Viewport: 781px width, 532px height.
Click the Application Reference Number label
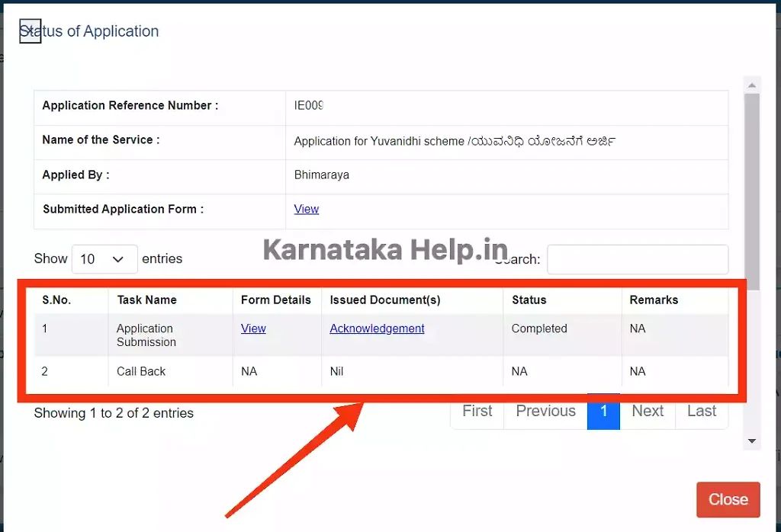tap(130, 105)
